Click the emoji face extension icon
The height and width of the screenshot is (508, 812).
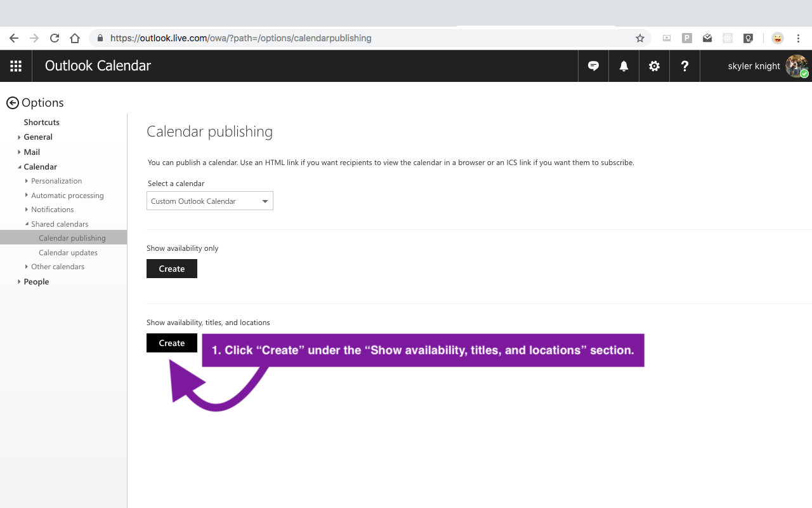[777, 38]
